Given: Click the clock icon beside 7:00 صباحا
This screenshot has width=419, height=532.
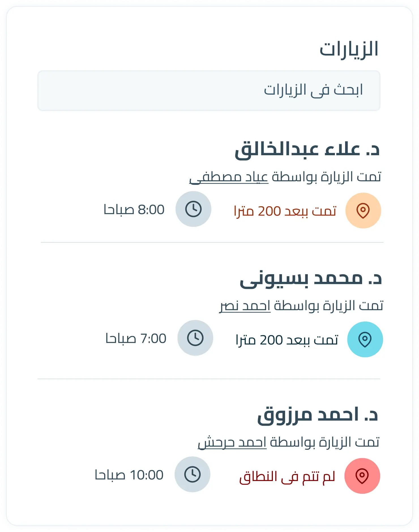Looking at the screenshot, I should click(x=195, y=338).
